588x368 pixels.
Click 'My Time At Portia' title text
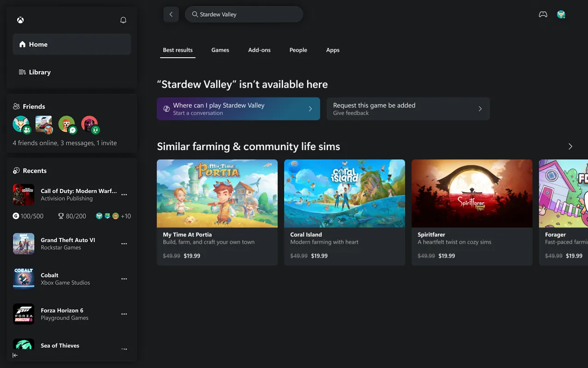(x=187, y=235)
